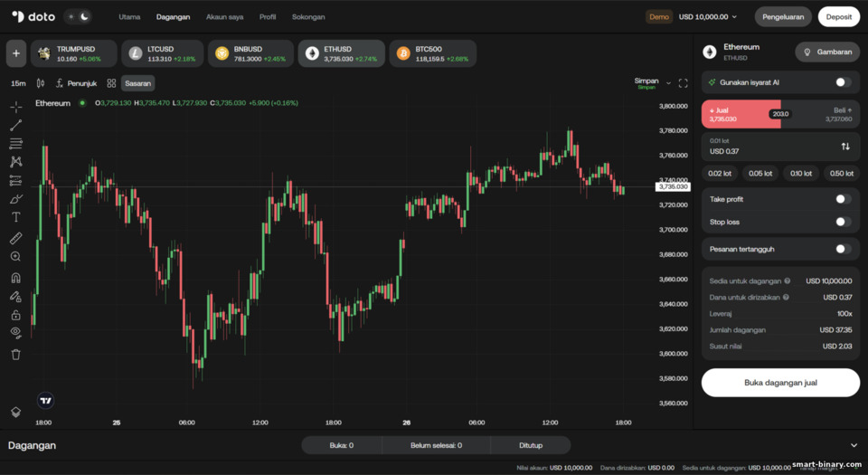This screenshot has width=868, height=475.
Task: Click the doto logo
Action: point(33,16)
